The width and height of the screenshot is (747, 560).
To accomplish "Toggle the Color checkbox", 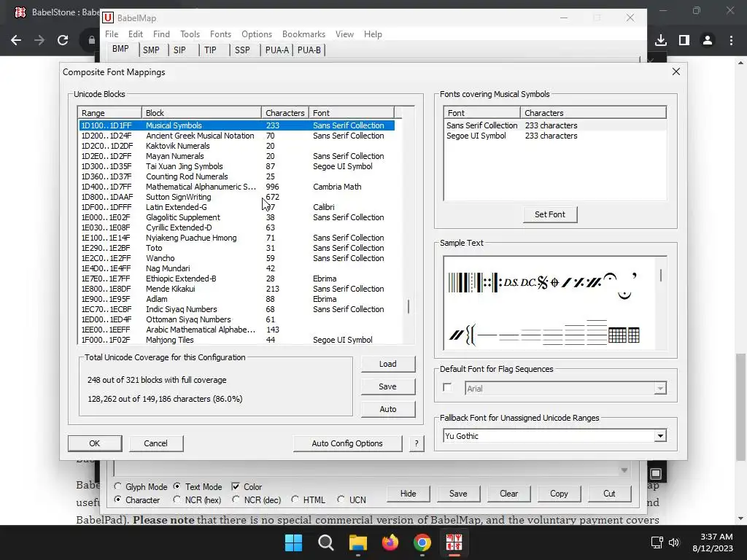I will tap(236, 486).
